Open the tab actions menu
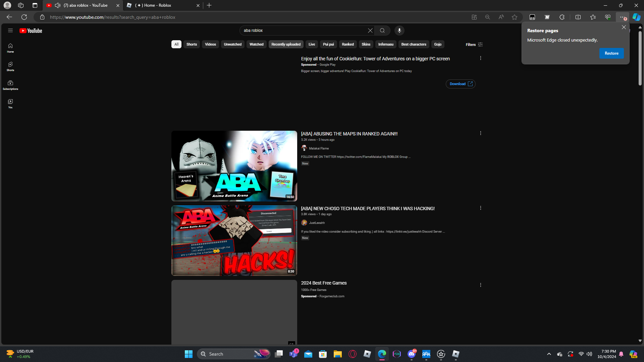The image size is (644, 362). point(35,5)
